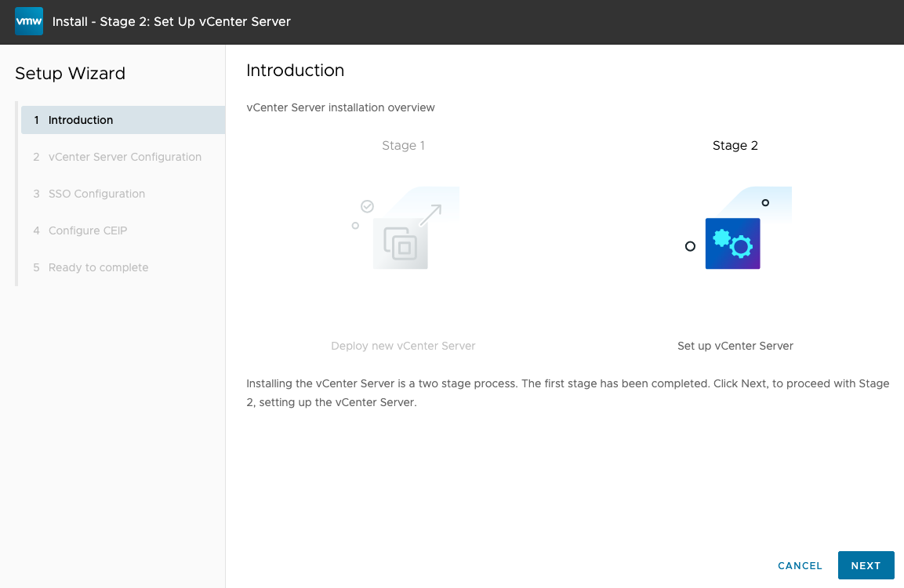Screen dimensions: 904x588
Task: Select Introduction step in wizard
Action: [123, 120]
